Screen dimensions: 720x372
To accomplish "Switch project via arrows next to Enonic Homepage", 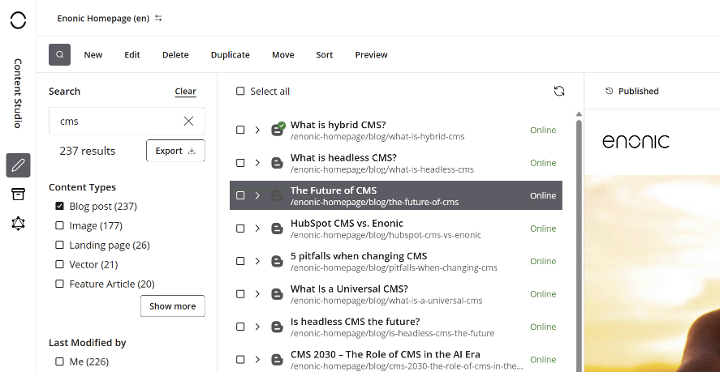I will pyautogui.click(x=158, y=18).
